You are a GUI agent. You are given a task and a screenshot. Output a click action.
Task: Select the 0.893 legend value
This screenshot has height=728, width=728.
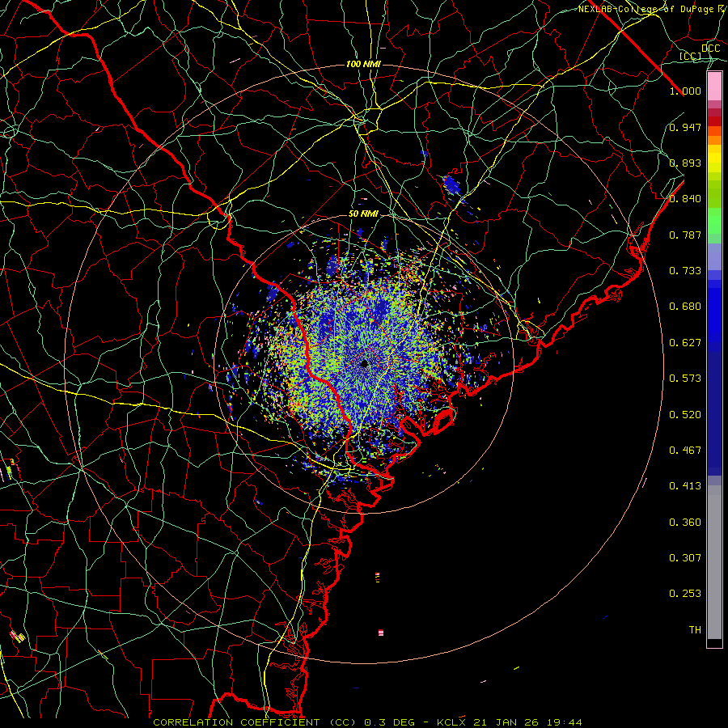[685, 163]
